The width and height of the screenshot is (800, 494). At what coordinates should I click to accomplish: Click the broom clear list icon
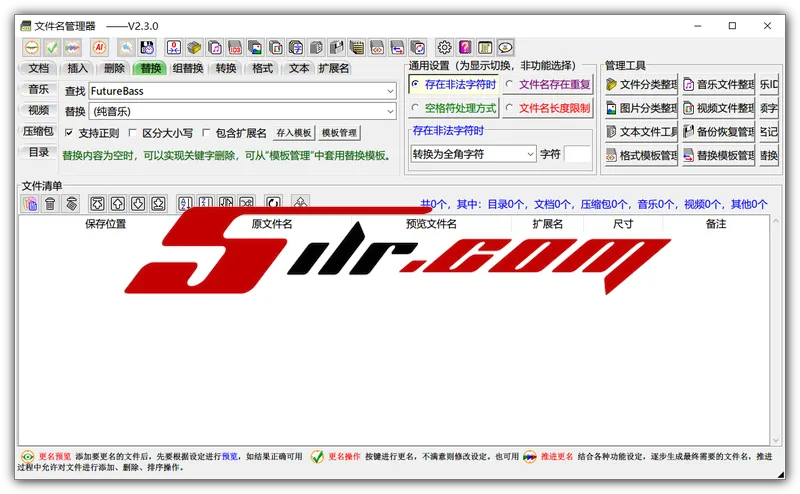pyautogui.click(x=71, y=204)
